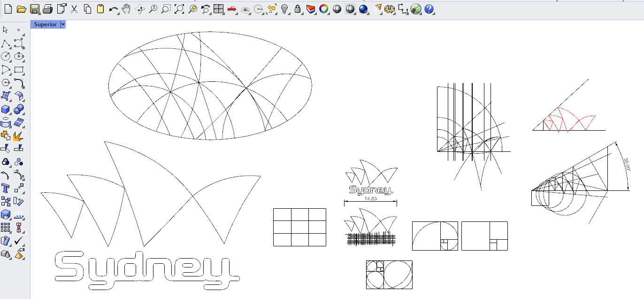Click the construction plane grid icon
The height and width of the screenshot is (299, 644).
click(x=245, y=9)
